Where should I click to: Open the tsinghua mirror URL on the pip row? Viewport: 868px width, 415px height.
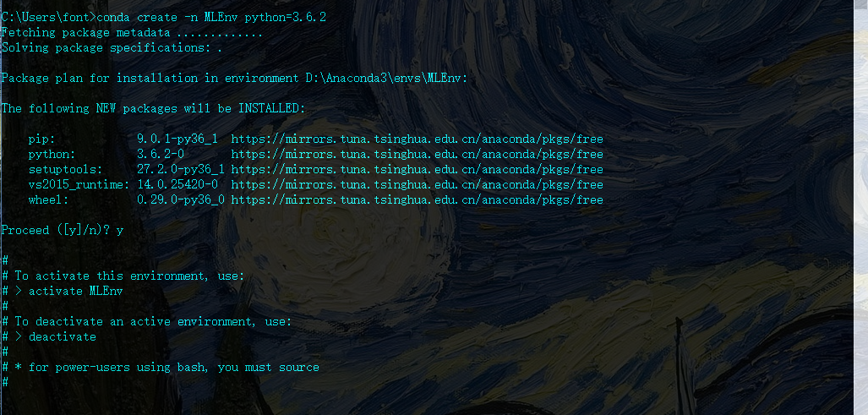(x=418, y=139)
